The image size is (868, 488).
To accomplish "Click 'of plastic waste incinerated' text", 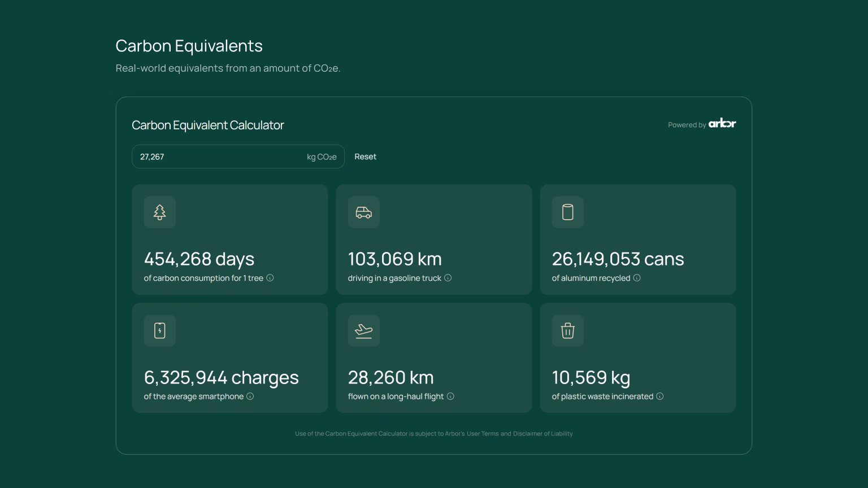I will [x=602, y=396].
